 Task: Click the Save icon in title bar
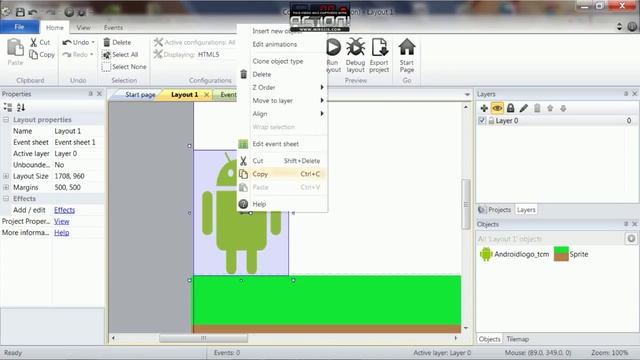[20, 12]
